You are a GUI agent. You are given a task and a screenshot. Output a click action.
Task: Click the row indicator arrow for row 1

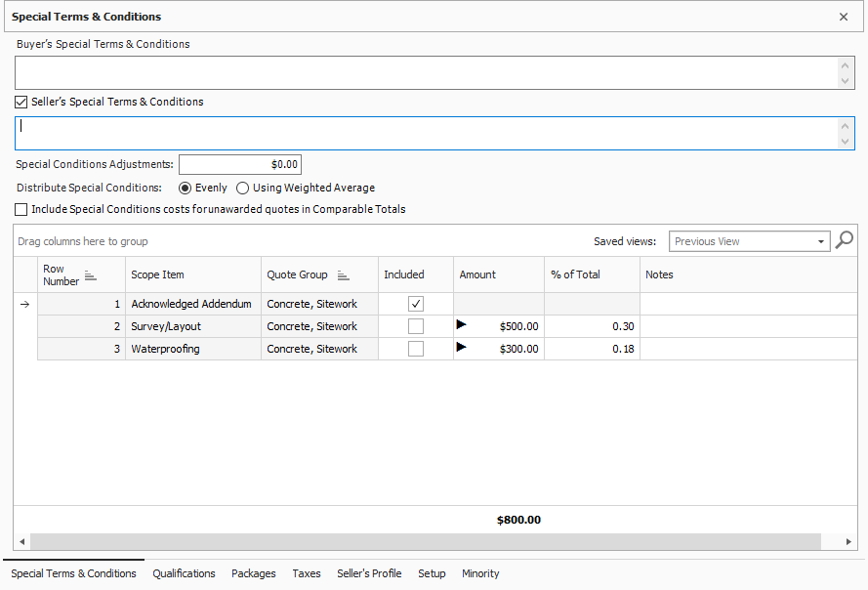coord(25,305)
